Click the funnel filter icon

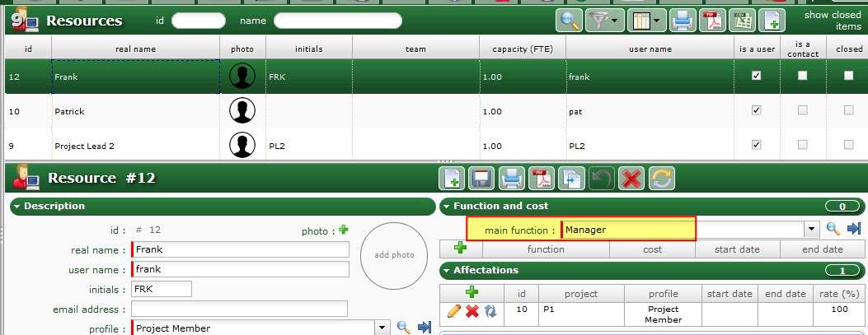(x=599, y=21)
